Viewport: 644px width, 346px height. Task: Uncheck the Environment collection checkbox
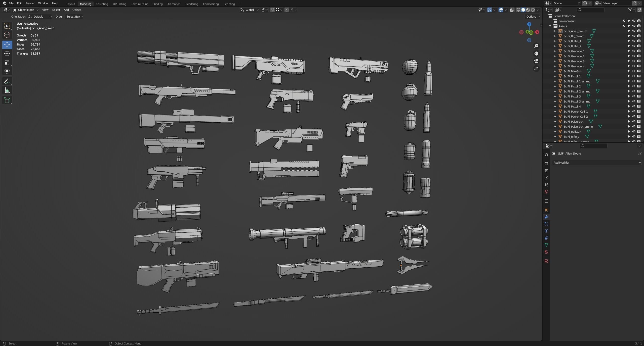coord(624,21)
